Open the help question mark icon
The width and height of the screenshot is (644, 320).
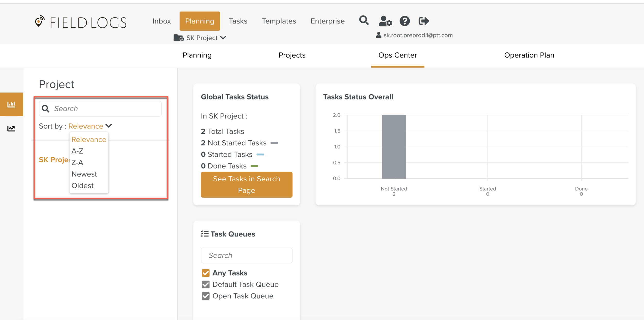[x=404, y=21]
